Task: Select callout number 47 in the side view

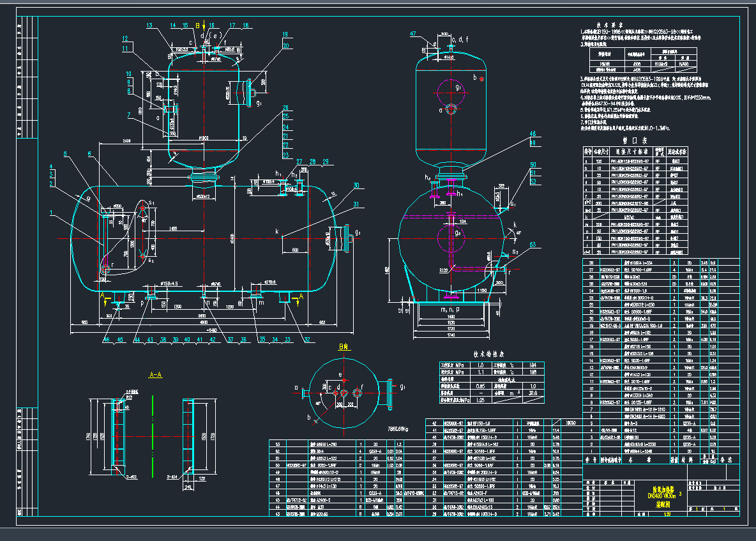Action: click(413, 33)
